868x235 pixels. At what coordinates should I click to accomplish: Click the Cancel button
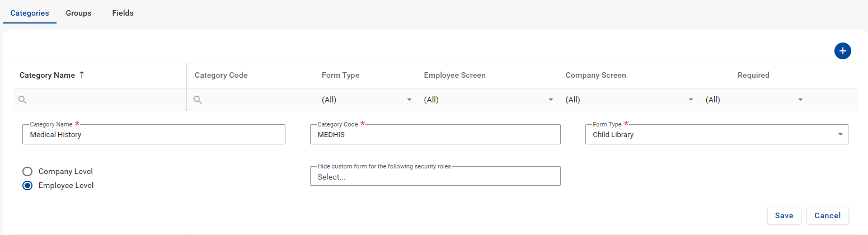point(827,215)
